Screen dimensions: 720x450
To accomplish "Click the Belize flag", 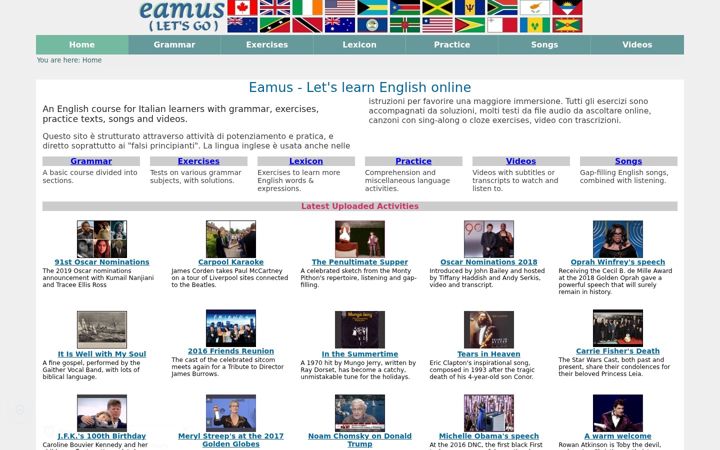I will [372, 25].
